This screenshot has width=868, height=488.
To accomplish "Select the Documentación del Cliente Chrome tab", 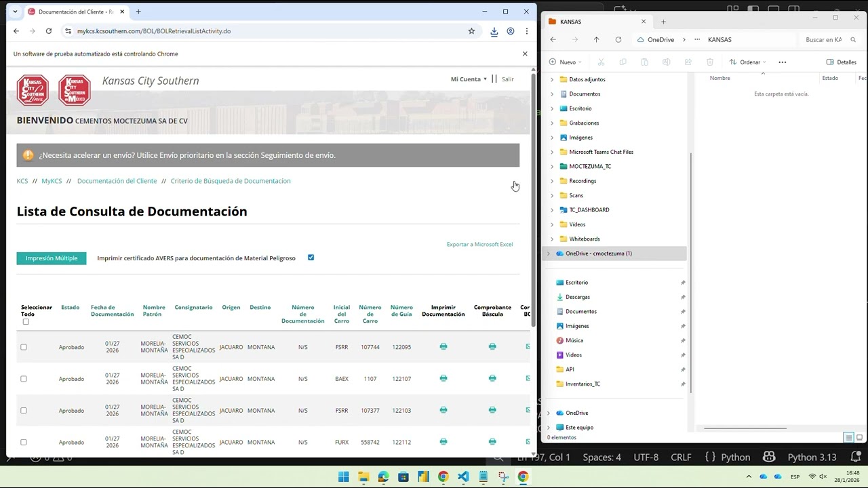I will click(76, 12).
